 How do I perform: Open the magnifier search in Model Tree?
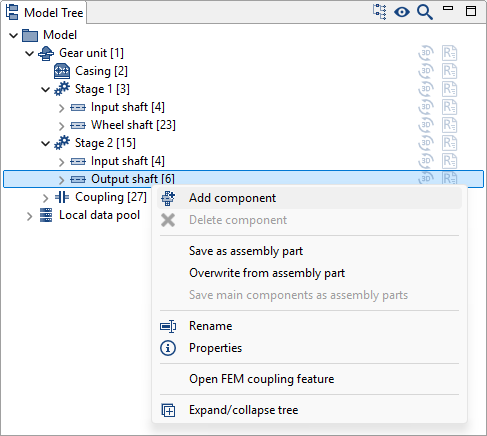click(x=425, y=12)
